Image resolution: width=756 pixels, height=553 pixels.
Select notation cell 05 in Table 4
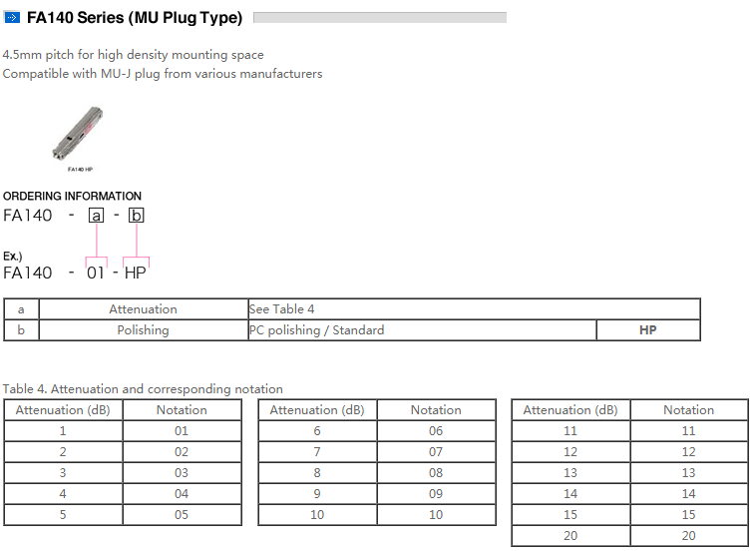(x=182, y=514)
